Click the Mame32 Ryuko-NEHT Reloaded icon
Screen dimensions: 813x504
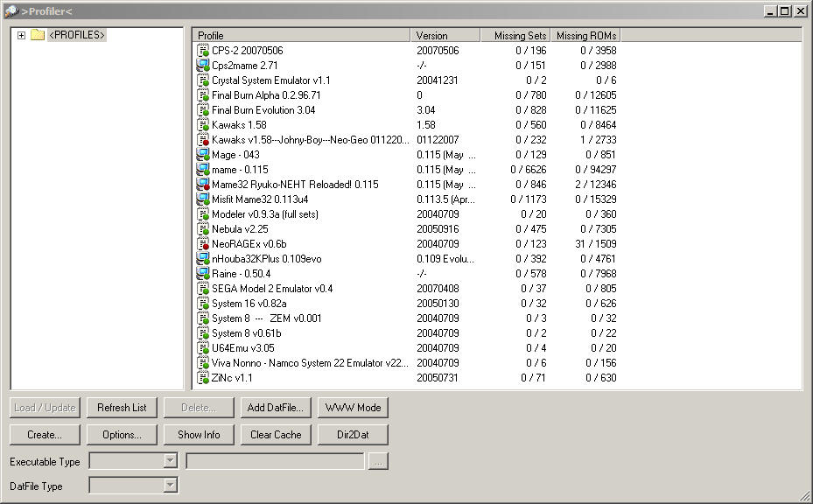(203, 185)
